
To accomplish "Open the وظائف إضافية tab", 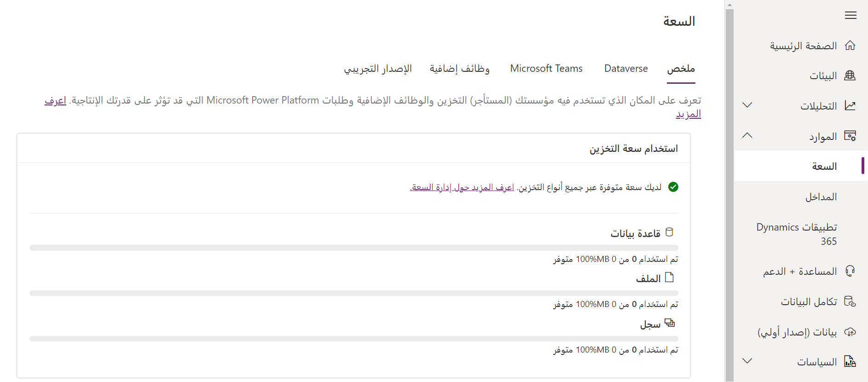I will [x=460, y=69].
